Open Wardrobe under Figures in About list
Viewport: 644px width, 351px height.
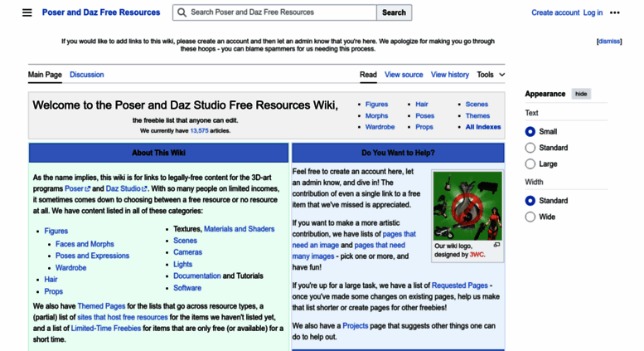pyautogui.click(x=70, y=267)
